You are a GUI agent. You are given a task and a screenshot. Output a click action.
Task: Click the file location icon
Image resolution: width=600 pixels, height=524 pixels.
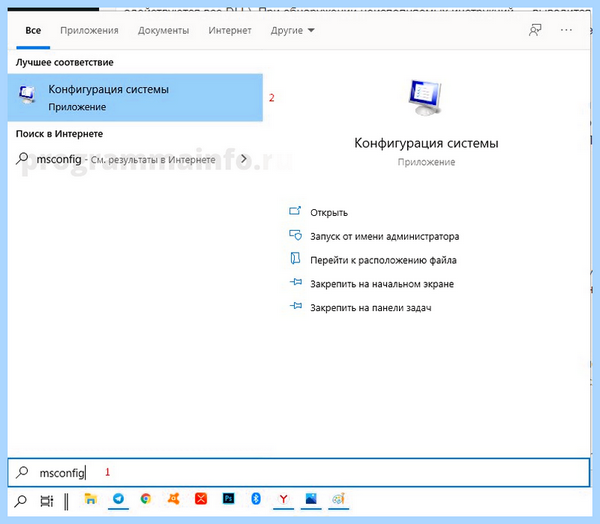pyautogui.click(x=295, y=258)
